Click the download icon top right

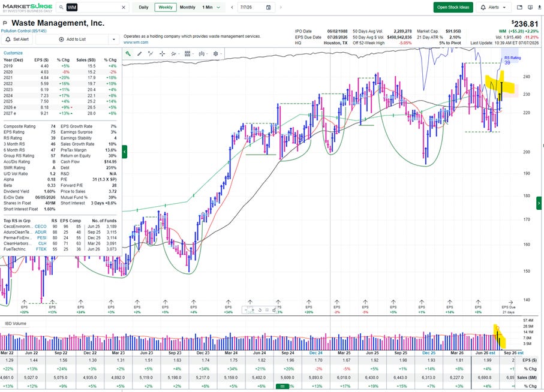click(539, 7)
